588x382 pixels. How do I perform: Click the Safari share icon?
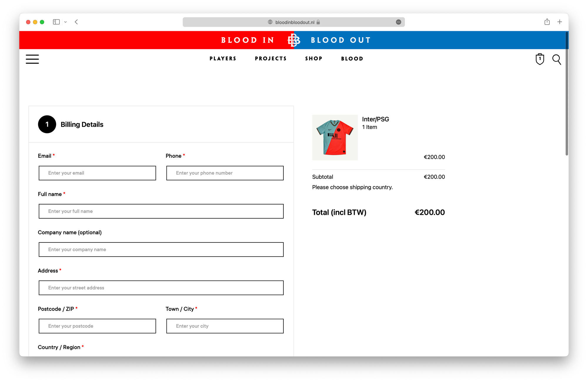click(x=547, y=22)
